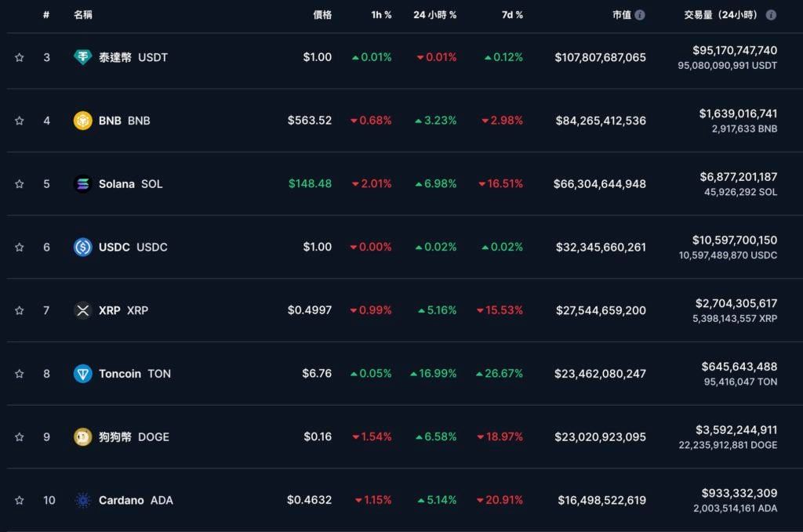Click the Cardano coin logo
This screenshot has width=803, height=532.
pos(82,500)
